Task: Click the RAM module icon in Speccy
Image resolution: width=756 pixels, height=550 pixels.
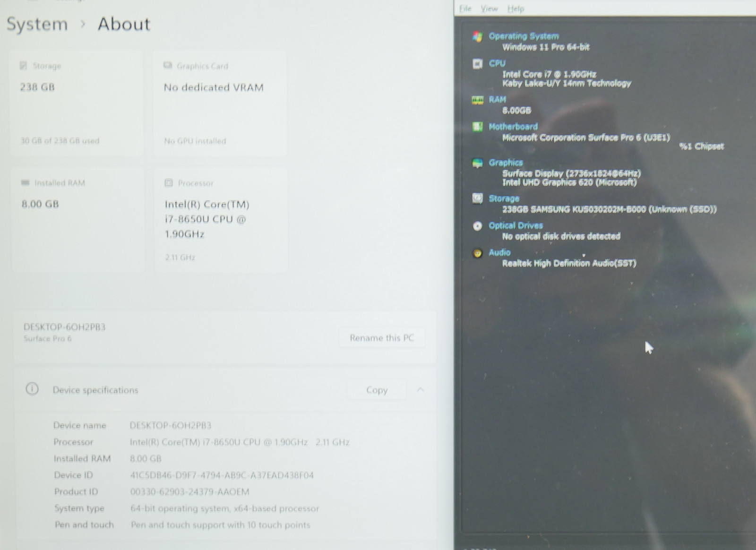Action: tap(478, 100)
